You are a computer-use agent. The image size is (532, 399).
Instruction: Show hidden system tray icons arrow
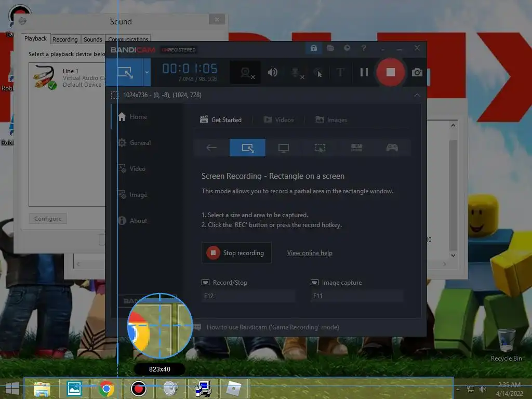[458, 389]
